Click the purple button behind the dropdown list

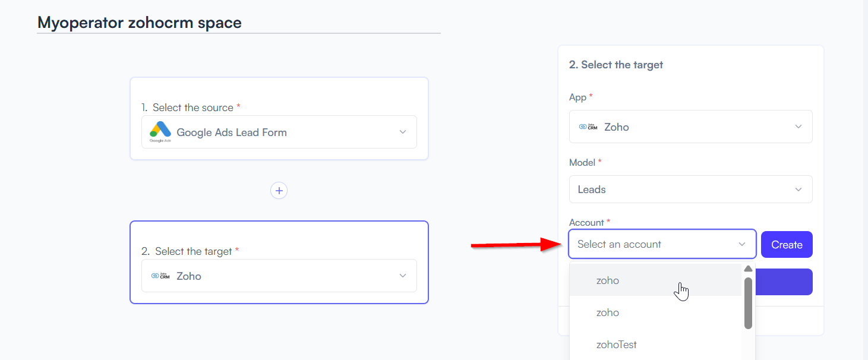tap(784, 282)
